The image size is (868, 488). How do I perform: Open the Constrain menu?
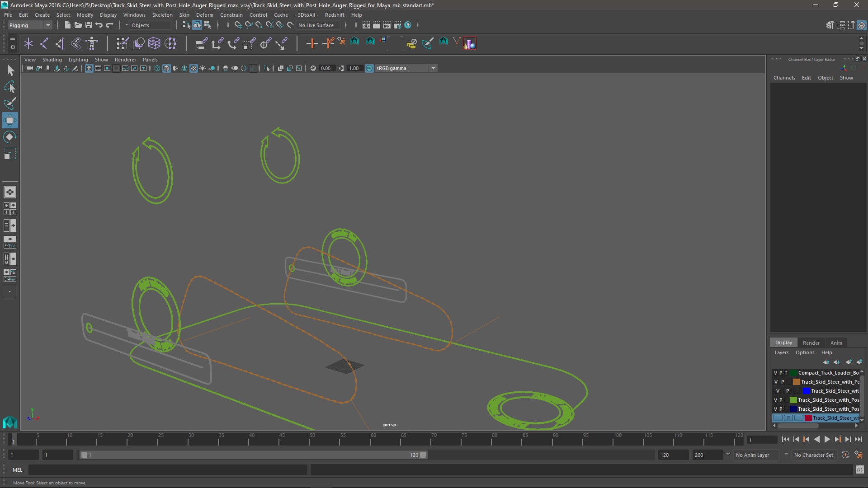coord(231,15)
